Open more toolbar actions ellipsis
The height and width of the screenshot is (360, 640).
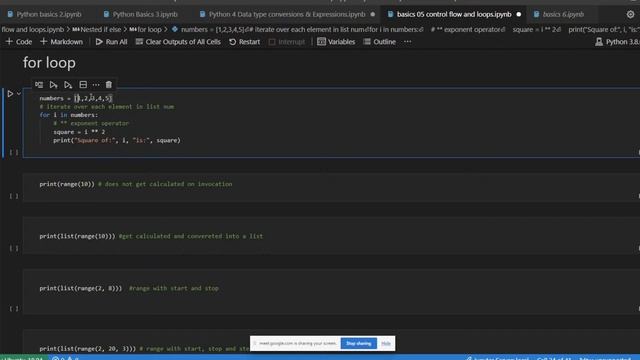(407, 42)
